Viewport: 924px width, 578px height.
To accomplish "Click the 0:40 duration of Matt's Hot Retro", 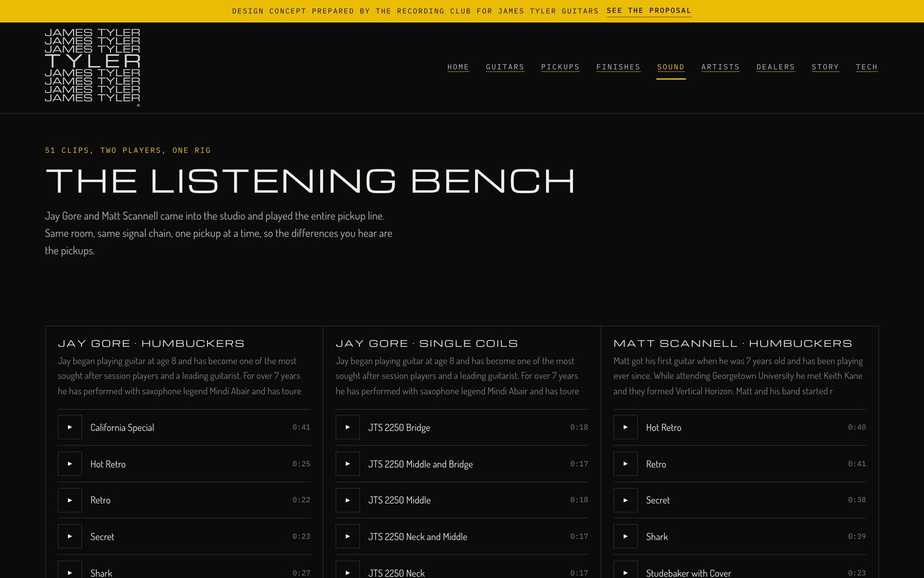I will (857, 427).
